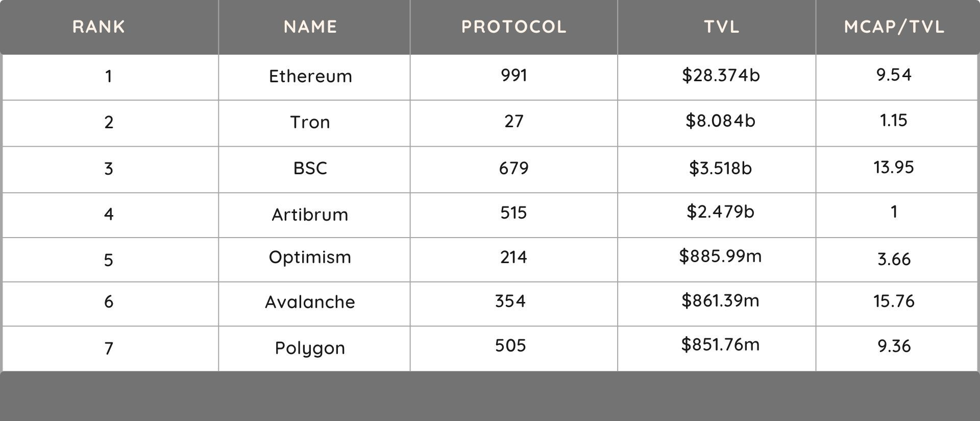
Task: Click Polygon's protocol count 505
Action: click(x=510, y=345)
